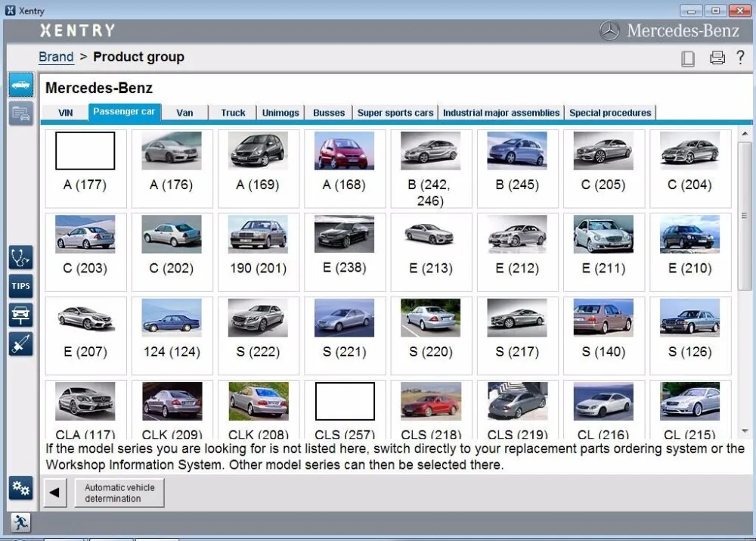Pick the red A (168) thumbnail
756x541 pixels.
344,151
